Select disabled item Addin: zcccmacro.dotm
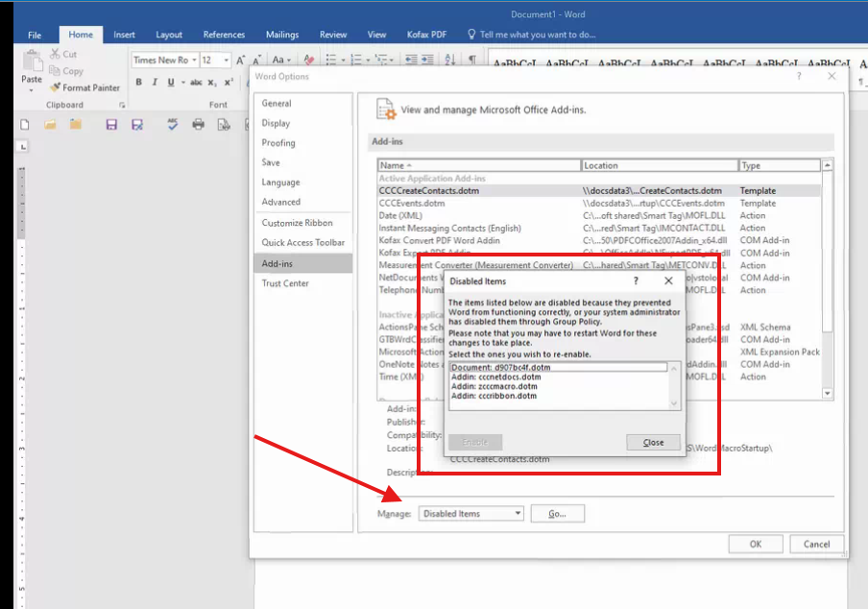Viewport: 868px width, 609px height. [x=559, y=386]
